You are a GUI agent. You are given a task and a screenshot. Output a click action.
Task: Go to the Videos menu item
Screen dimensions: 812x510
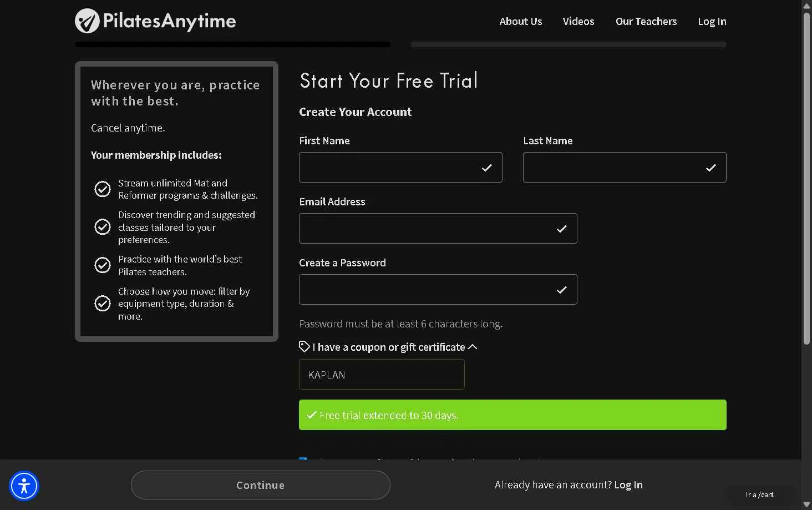click(x=578, y=22)
